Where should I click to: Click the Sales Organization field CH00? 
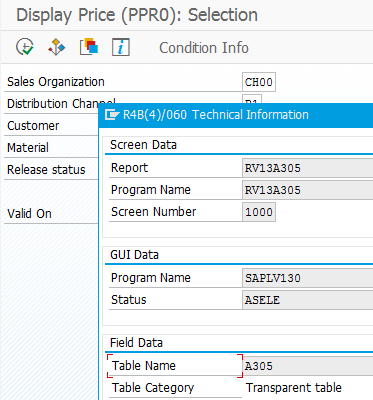click(259, 82)
